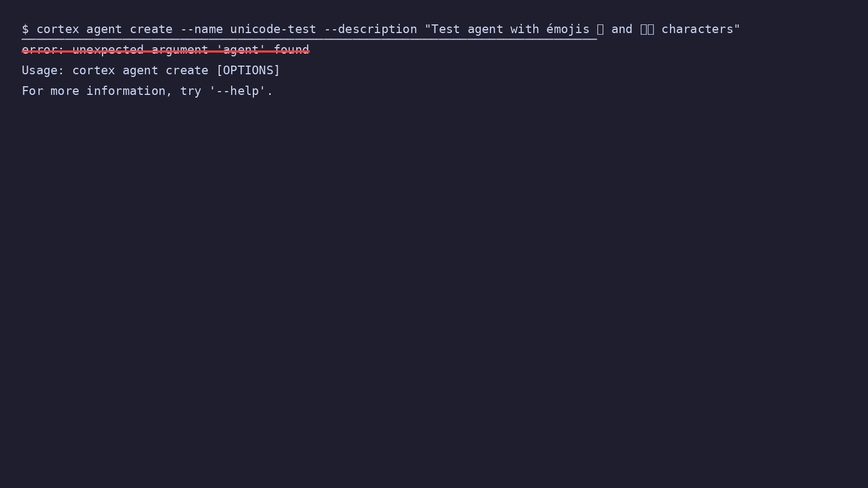Click the [OPTIONS] placeholder in usage line

248,70
